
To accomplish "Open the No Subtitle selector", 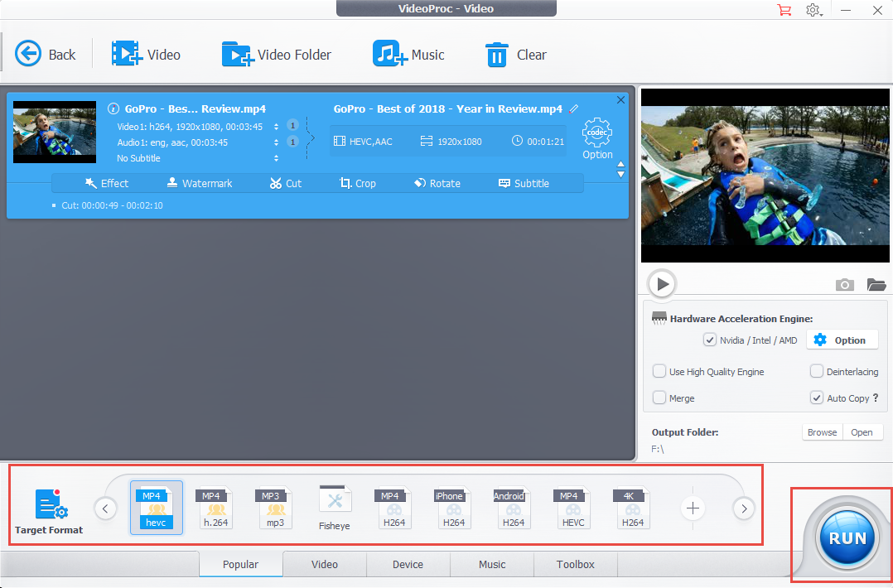I will 276,158.
